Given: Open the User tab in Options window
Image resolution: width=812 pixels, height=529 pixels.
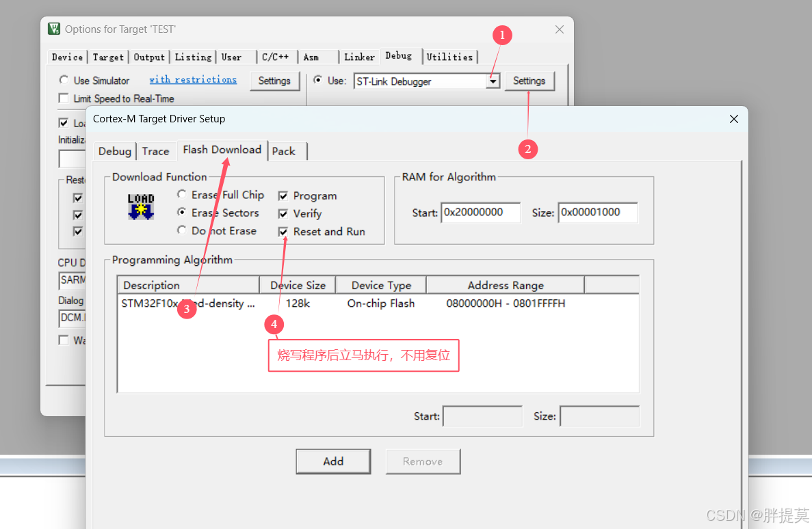Looking at the screenshot, I should pos(231,57).
